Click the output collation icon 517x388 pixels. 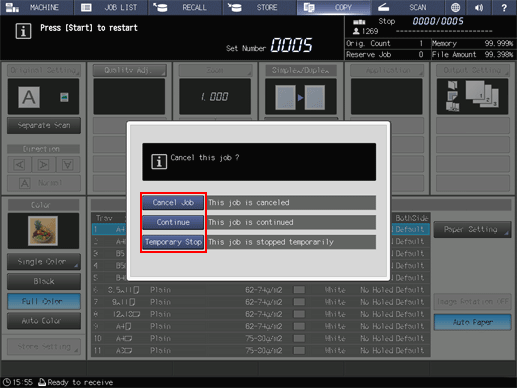point(473,97)
